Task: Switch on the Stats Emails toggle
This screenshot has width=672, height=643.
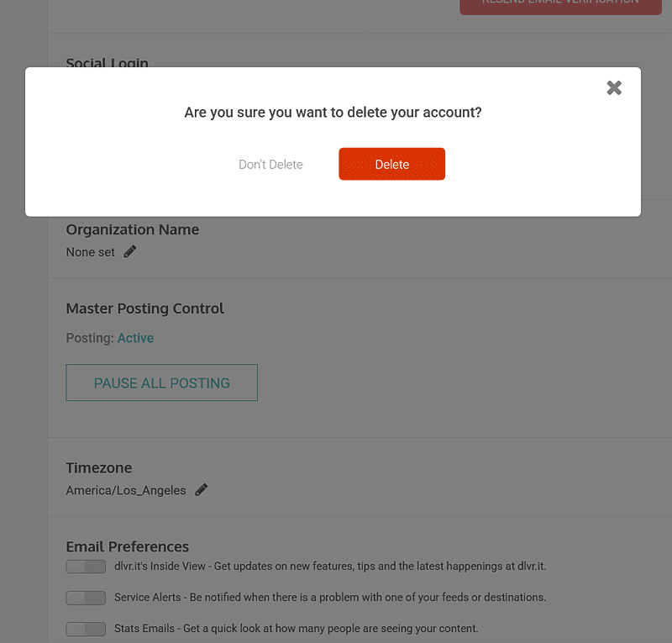Action: [86, 629]
